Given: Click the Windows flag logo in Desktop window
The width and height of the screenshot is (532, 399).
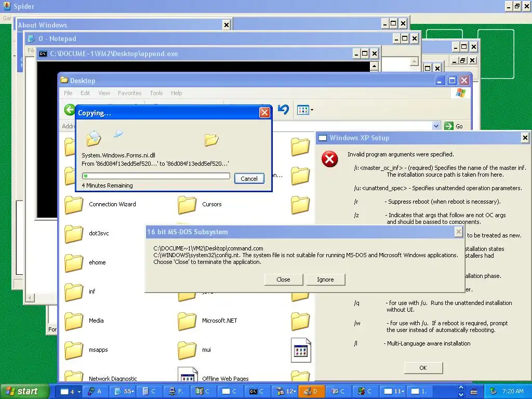Looking at the screenshot, I should point(461,92).
